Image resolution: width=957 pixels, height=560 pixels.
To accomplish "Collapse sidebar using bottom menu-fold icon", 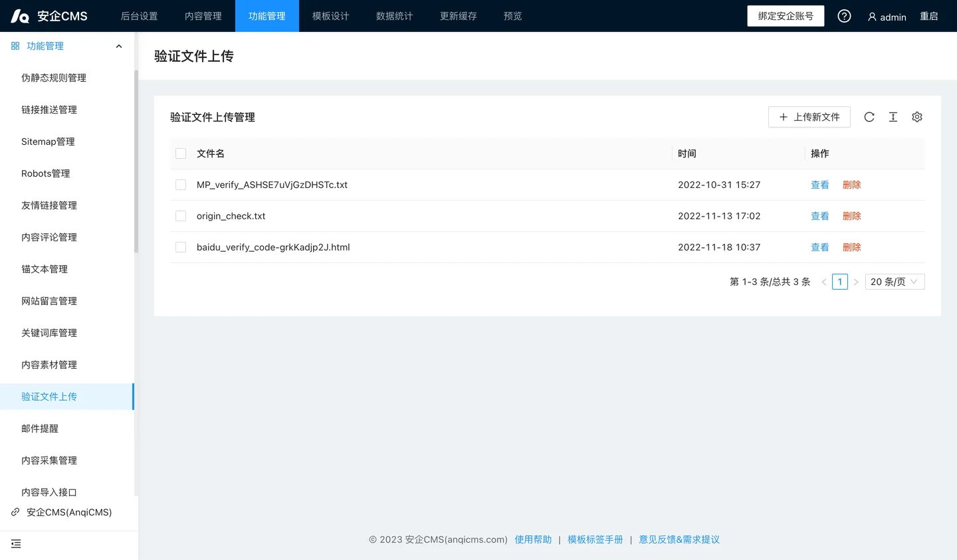I will click(x=16, y=544).
